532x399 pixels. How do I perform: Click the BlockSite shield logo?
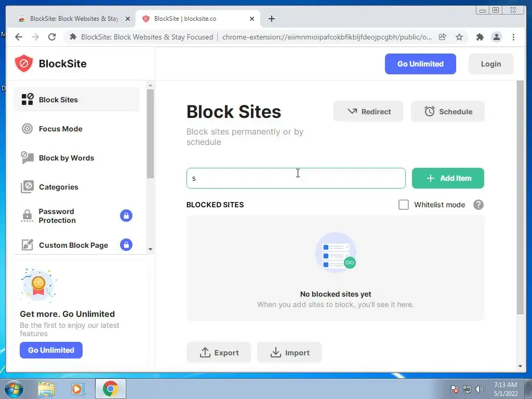24,63
